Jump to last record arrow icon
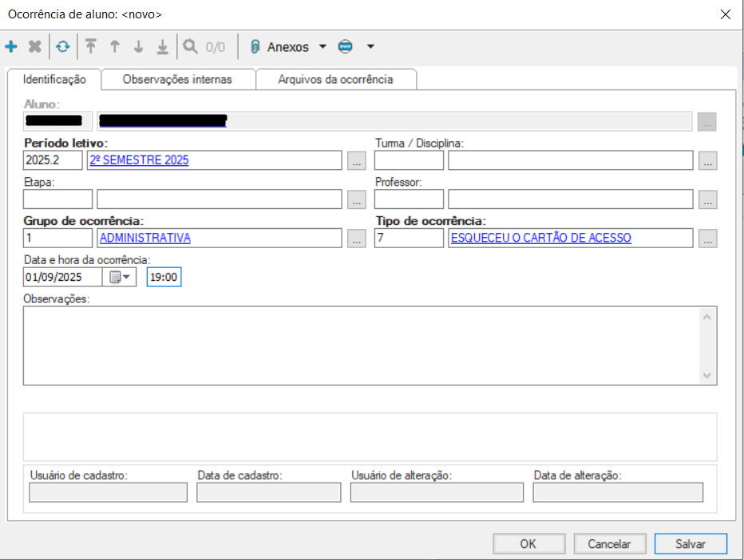Screen dimensions: 744x560 tap(162, 47)
